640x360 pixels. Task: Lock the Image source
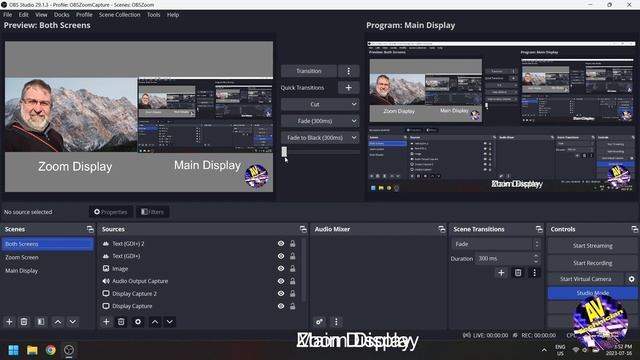click(x=293, y=269)
